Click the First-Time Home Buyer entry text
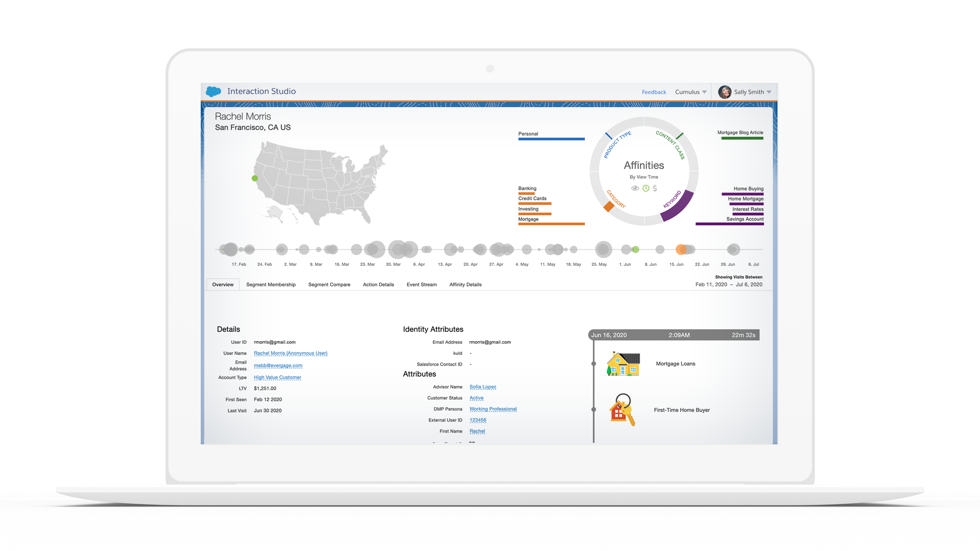This screenshot has height=551, width=980. 681,410
